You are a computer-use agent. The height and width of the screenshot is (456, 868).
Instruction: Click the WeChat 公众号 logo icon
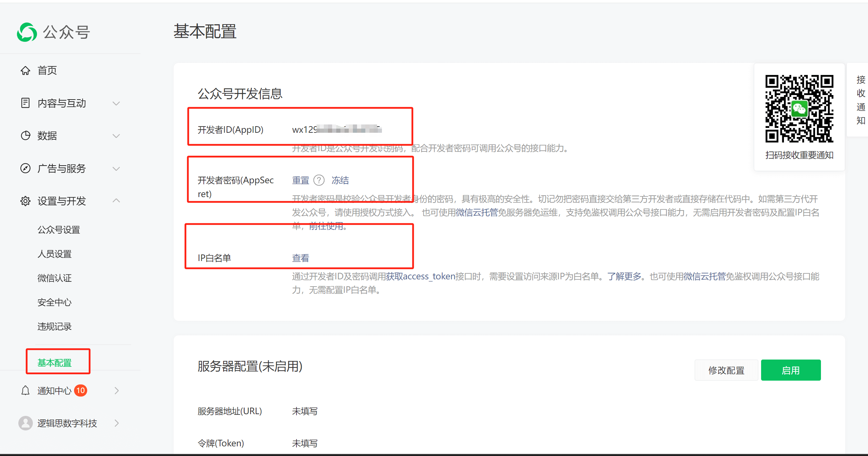27,32
